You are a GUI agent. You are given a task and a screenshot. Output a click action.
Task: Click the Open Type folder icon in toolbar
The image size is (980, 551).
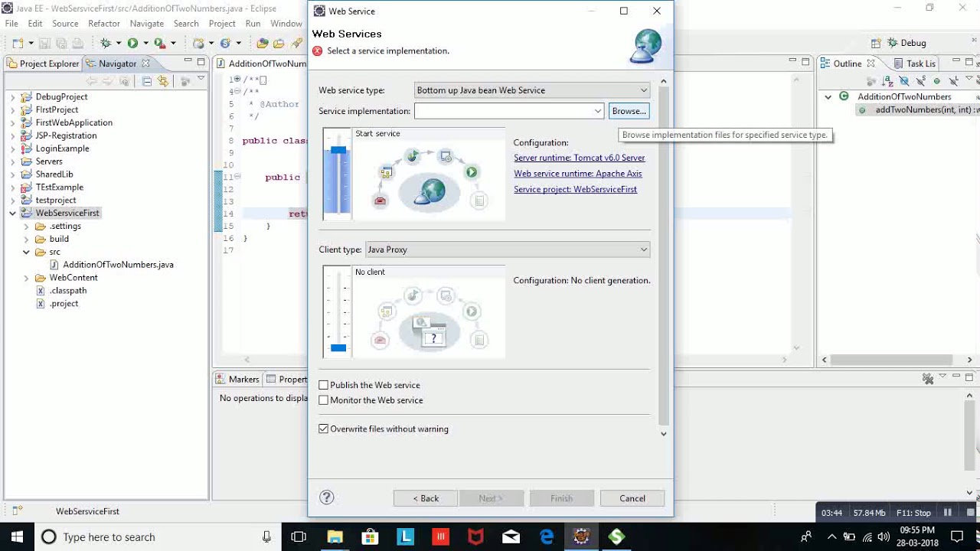(x=263, y=43)
